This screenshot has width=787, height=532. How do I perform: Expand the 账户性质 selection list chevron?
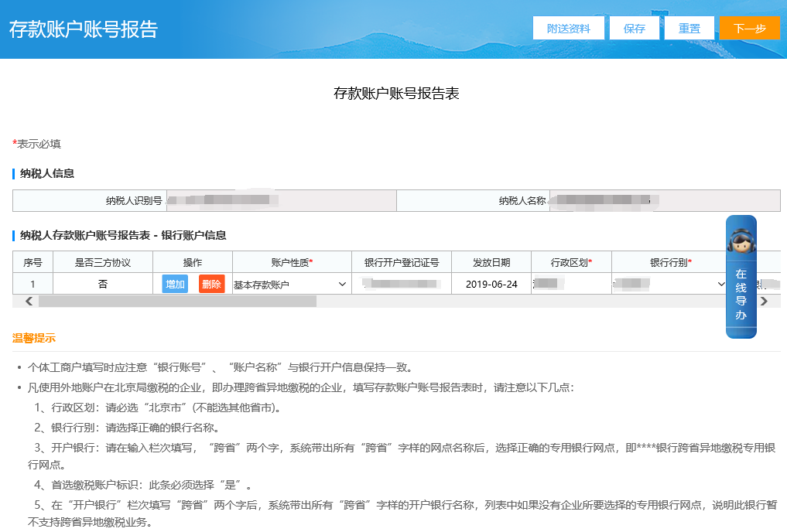point(342,284)
